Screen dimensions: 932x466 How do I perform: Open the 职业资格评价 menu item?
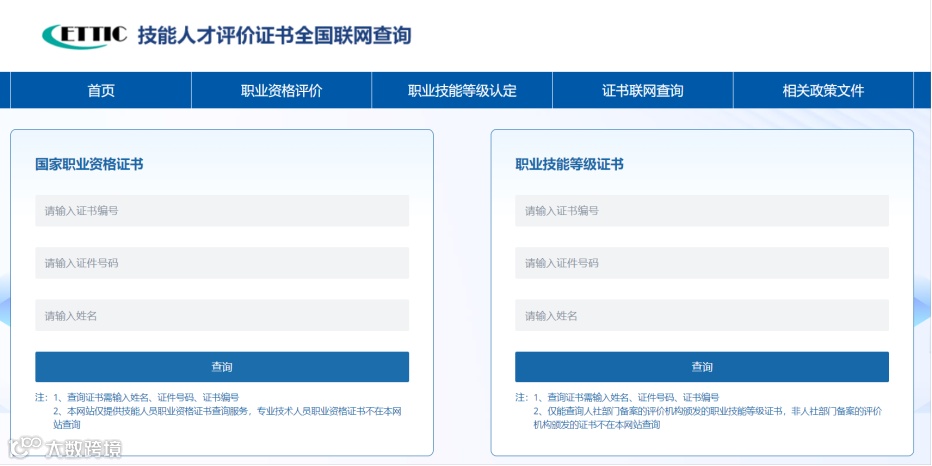(x=282, y=90)
